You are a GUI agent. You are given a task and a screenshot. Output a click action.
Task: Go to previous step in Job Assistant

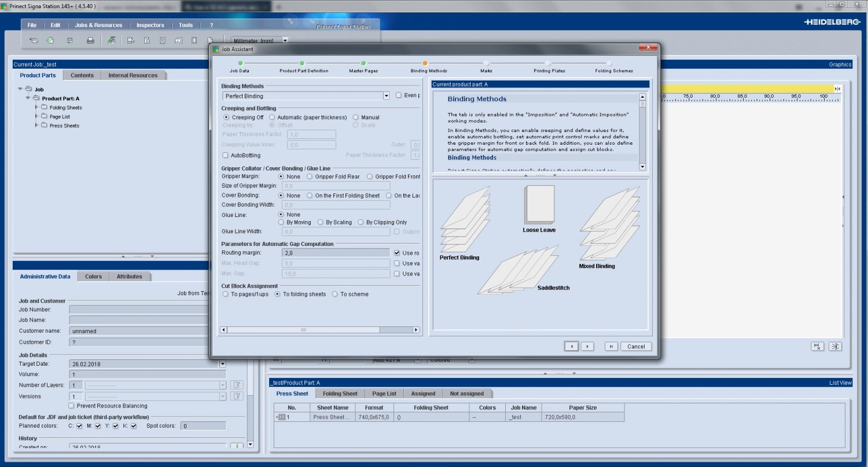[x=571, y=346]
